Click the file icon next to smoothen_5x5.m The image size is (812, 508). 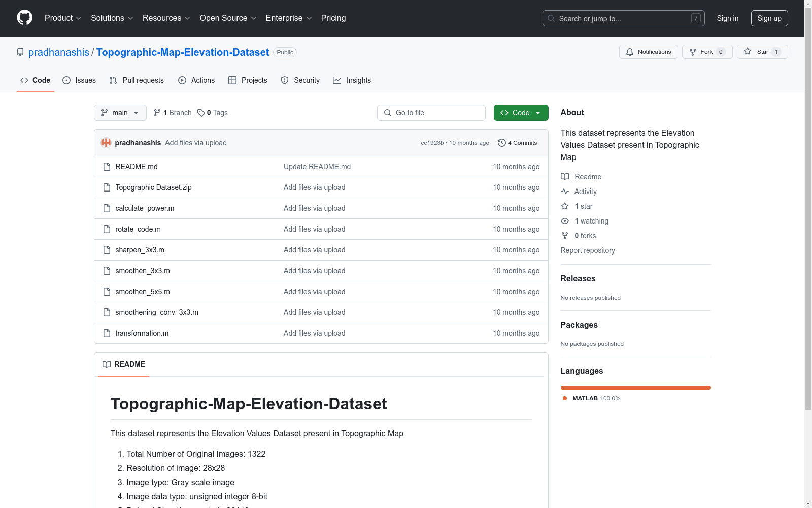point(107,292)
